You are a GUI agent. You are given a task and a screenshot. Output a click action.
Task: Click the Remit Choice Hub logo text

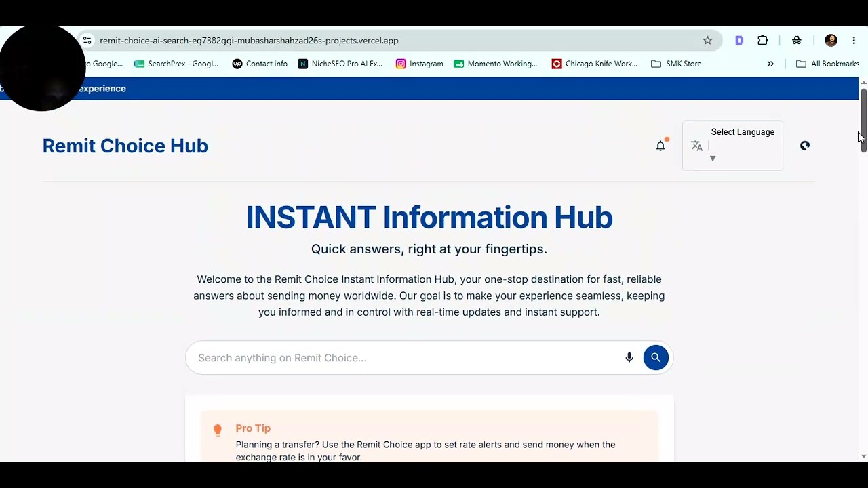(x=125, y=146)
